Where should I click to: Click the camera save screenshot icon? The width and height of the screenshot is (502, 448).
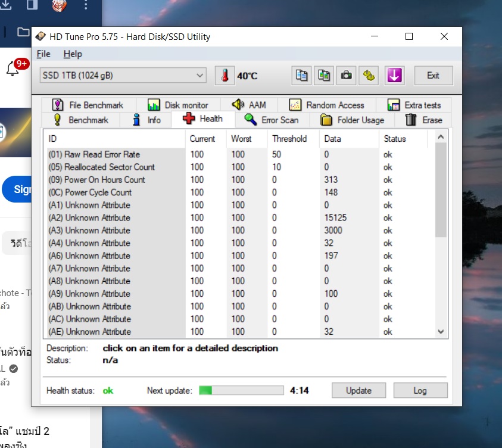(345, 76)
